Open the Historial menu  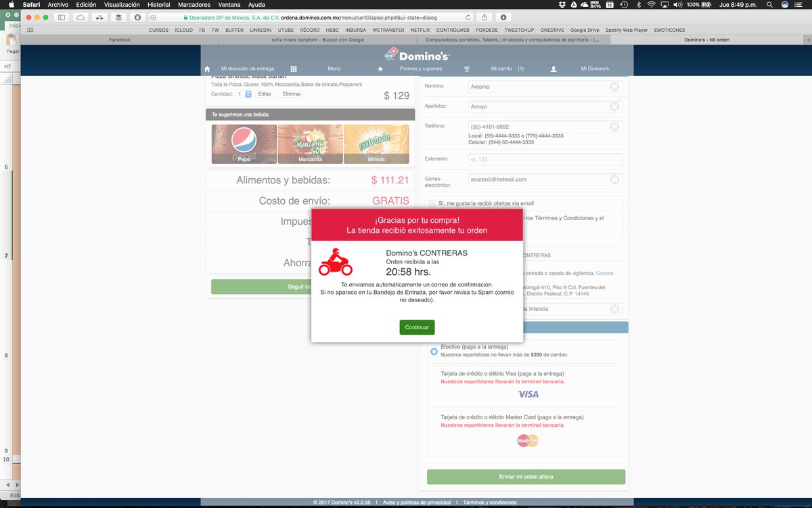[158, 4]
